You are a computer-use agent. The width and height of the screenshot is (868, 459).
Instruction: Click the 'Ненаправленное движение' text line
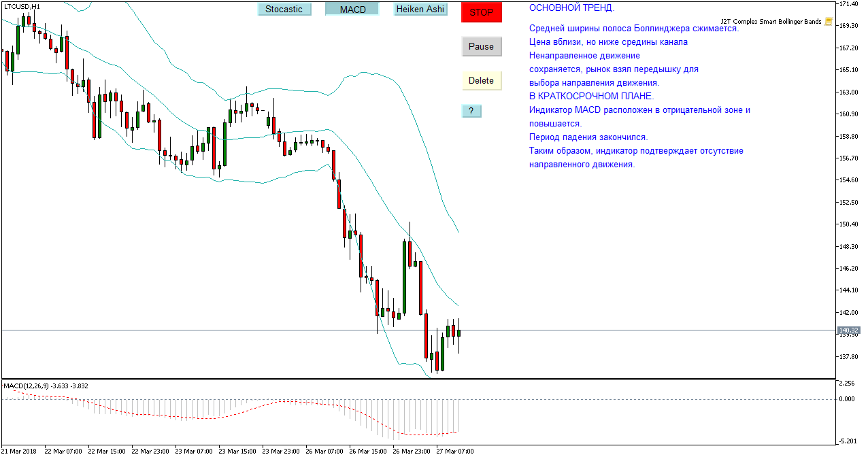(584, 56)
